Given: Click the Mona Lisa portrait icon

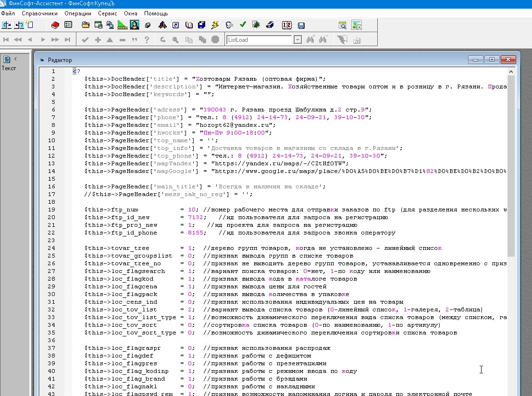Looking at the screenshot, I should pos(135,25).
